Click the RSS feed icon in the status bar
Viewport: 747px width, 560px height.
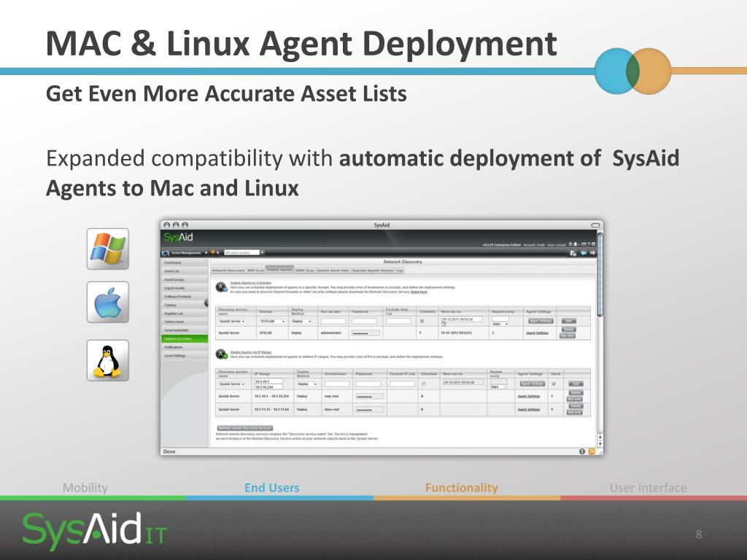[591, 451]
